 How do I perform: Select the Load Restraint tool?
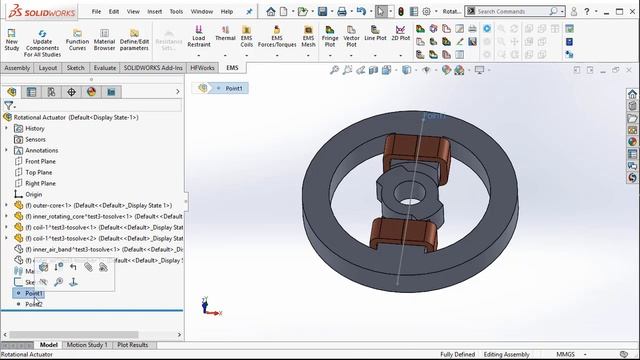(x=199, y=36)
